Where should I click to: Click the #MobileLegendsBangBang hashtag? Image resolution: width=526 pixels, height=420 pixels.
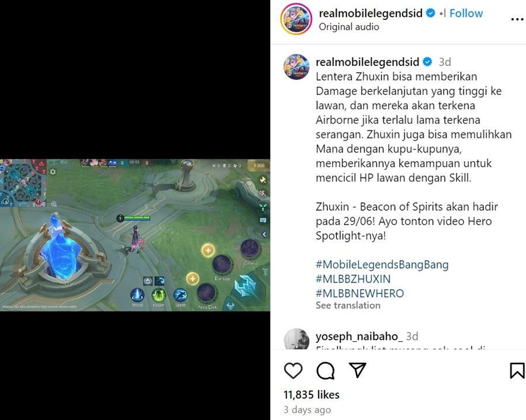point(382,265)
